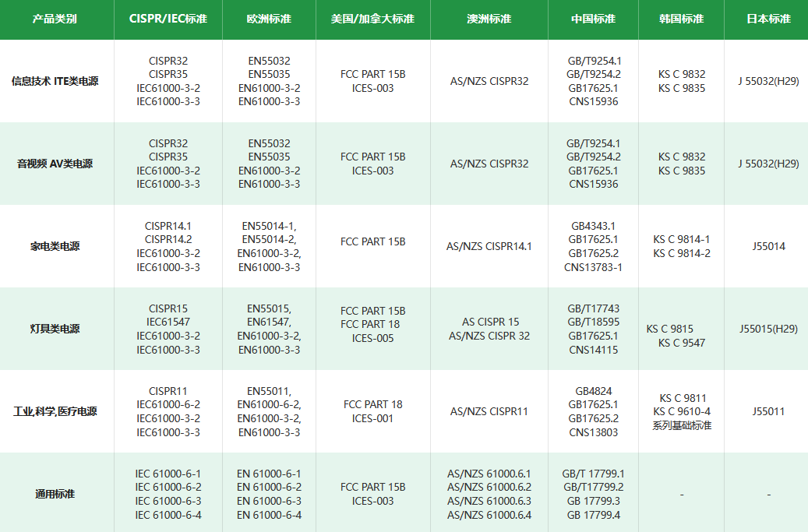Select the 工业,科学,医疗电源 row label
This screenshot has height=532, width=808.
coord(55,411)
